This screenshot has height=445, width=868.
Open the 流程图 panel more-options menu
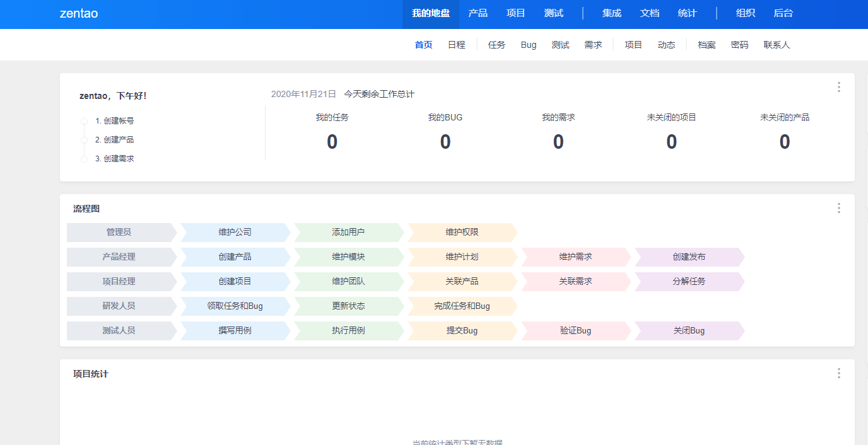point(838,208)
